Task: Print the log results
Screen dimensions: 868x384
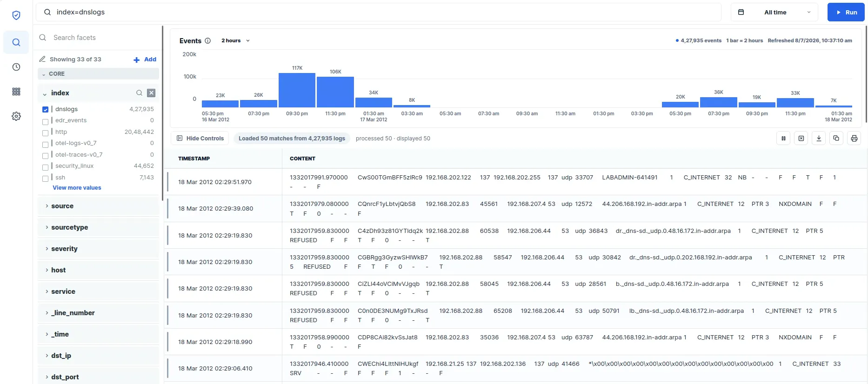Action: 854,138
